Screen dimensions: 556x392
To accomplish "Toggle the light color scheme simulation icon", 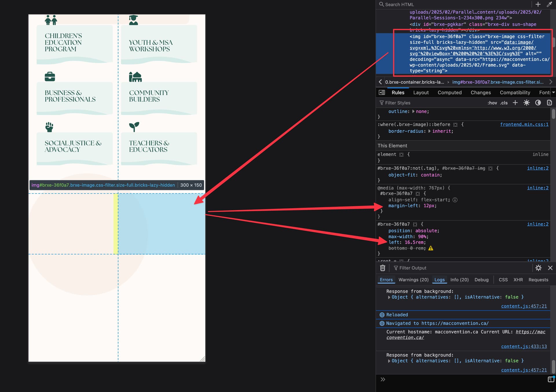I will (526, 103).
